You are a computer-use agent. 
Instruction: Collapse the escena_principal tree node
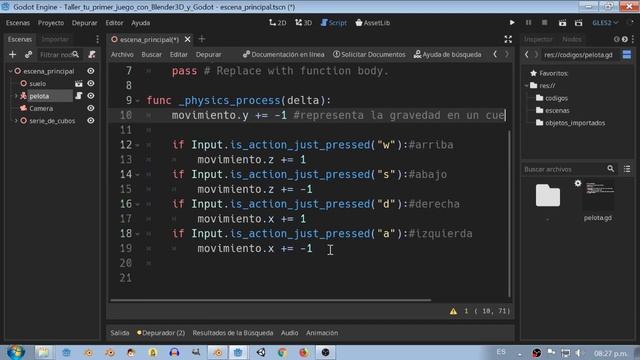coord(10,71)
